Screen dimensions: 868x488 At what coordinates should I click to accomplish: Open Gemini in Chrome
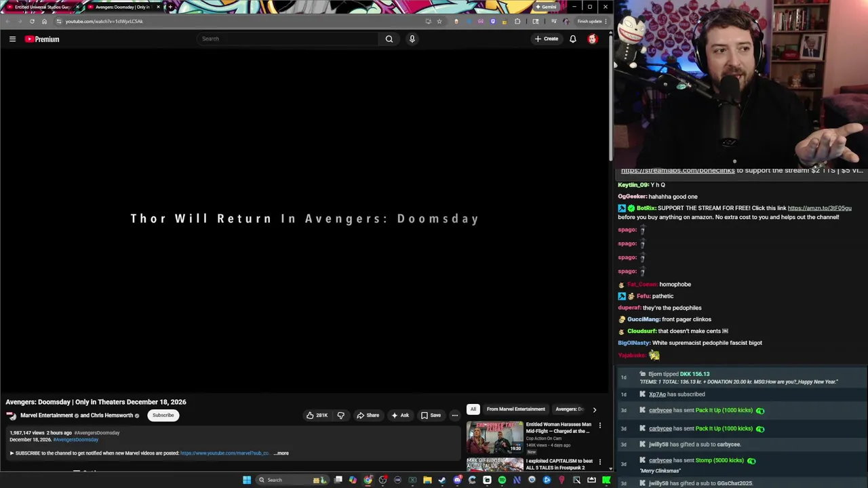[x=546, y=7]
